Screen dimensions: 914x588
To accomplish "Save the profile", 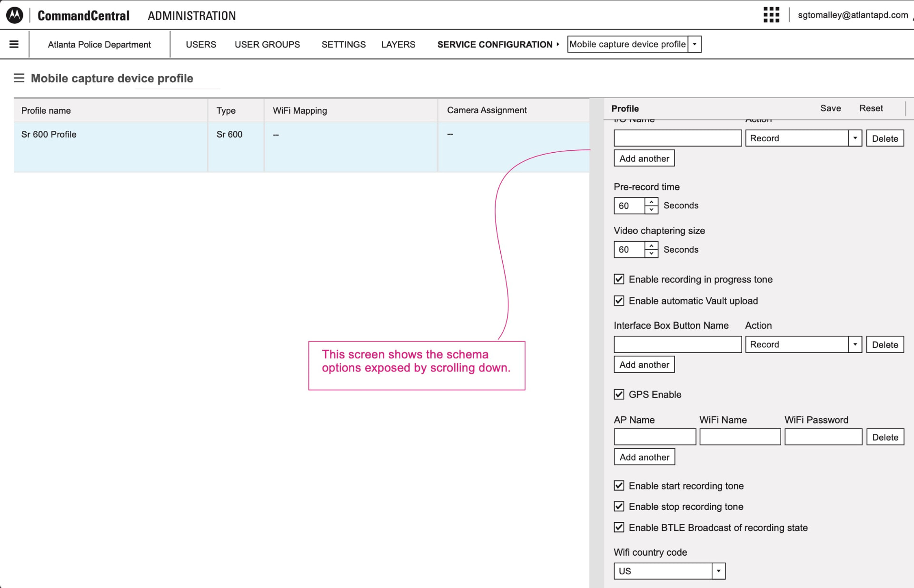I will click(830, 108).
